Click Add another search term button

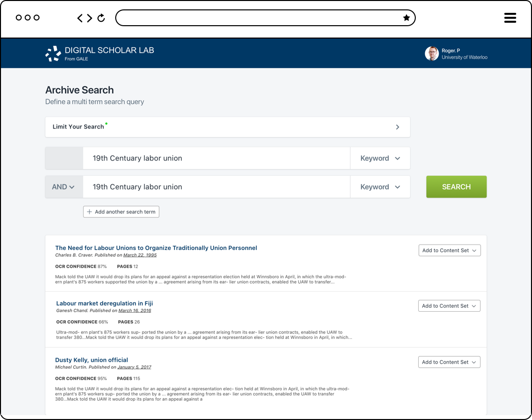[121, 211]
